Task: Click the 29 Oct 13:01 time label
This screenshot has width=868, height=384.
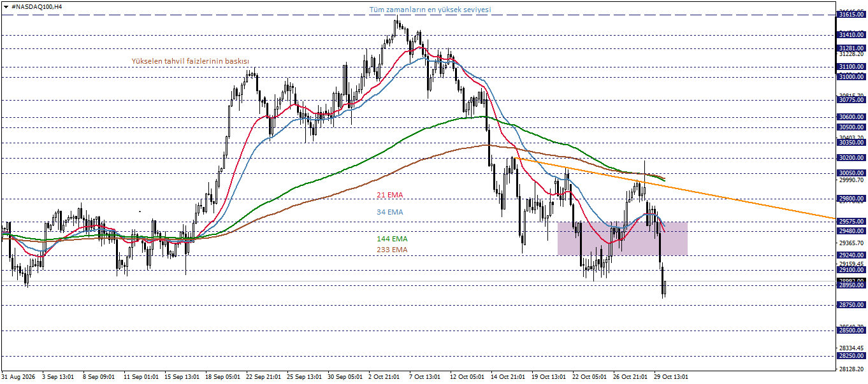Action: coord(672,377)
